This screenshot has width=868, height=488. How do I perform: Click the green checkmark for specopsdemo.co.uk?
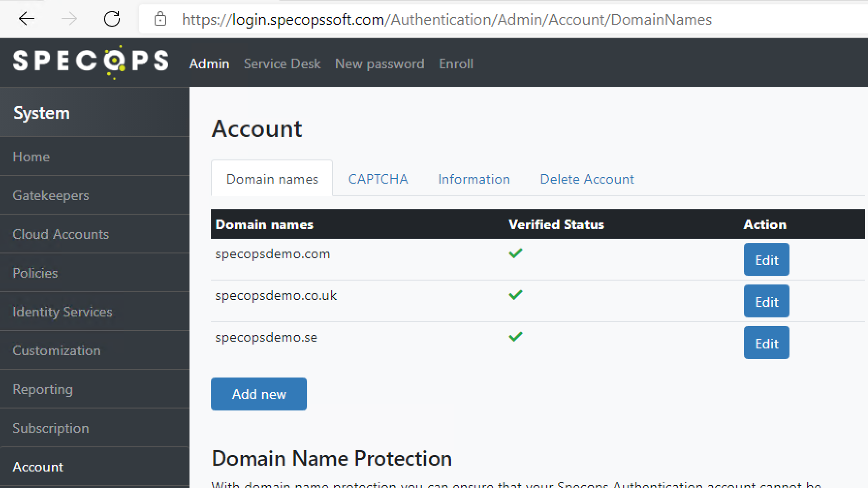[x=516, y=295]
